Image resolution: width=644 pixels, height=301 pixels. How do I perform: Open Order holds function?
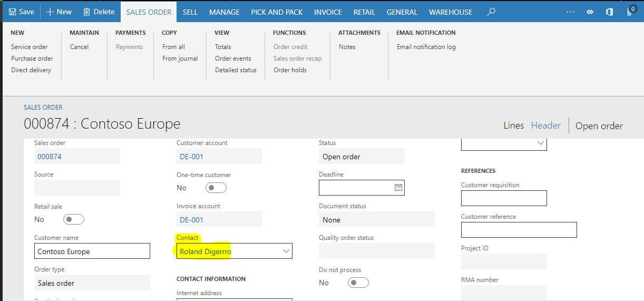click(x=290, y=70)
